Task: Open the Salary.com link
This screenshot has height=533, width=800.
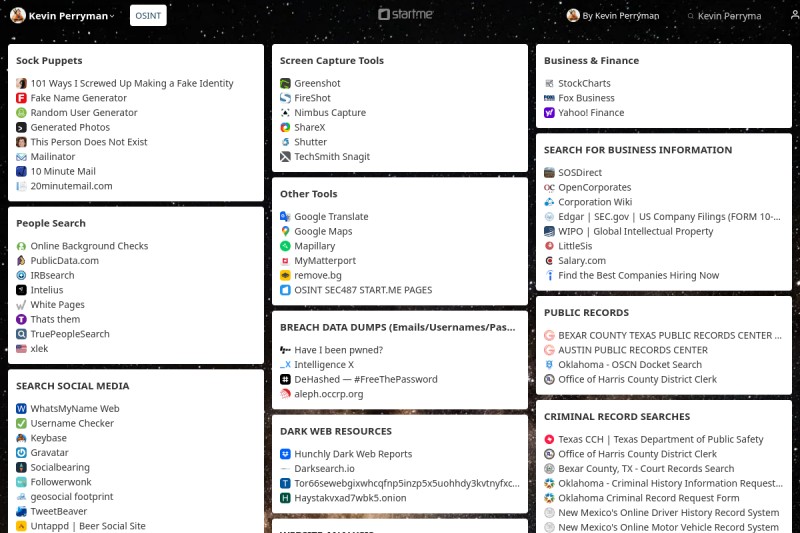Action: (582, 261)
